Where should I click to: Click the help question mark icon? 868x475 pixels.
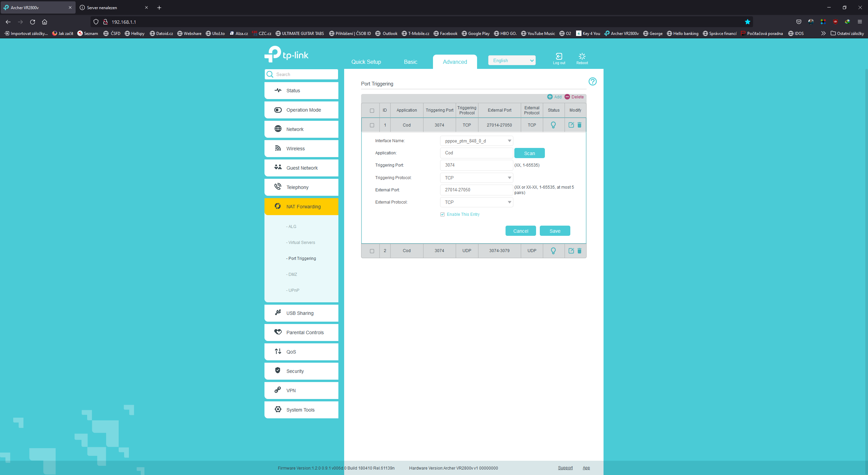(592, 81)
